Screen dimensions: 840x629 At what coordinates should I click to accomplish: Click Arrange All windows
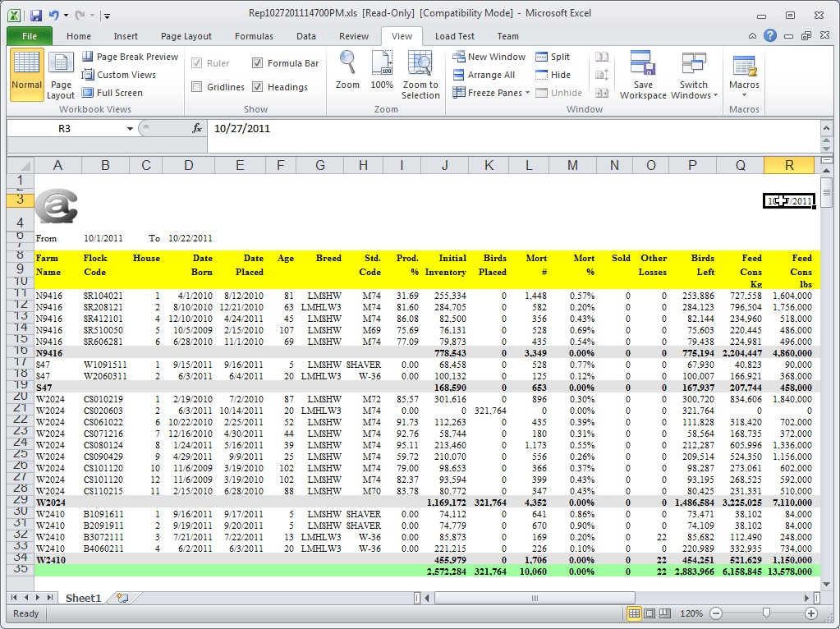click(484, 75)
